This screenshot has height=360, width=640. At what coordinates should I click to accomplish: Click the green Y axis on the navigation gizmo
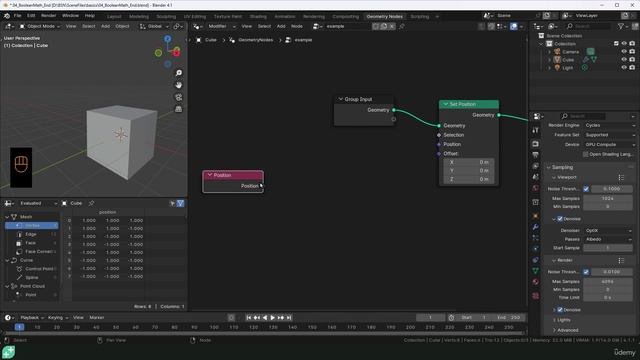click(x=158, y=53)
